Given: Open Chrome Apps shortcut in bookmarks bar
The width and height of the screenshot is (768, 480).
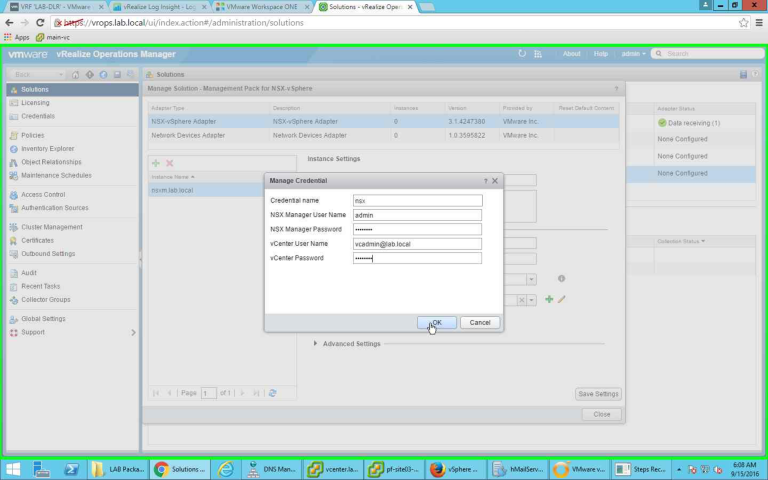Looking at the screenshot, I should tap(17, 37).
